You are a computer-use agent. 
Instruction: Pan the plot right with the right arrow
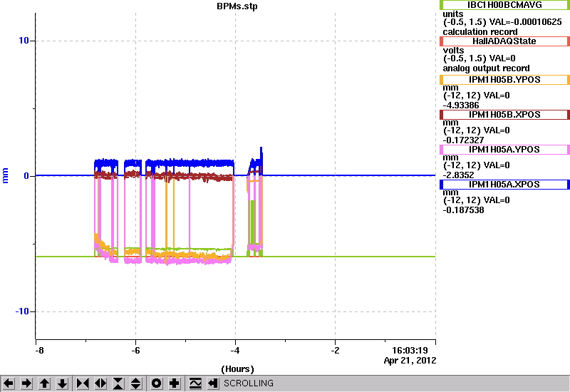(x=26, y=383)
